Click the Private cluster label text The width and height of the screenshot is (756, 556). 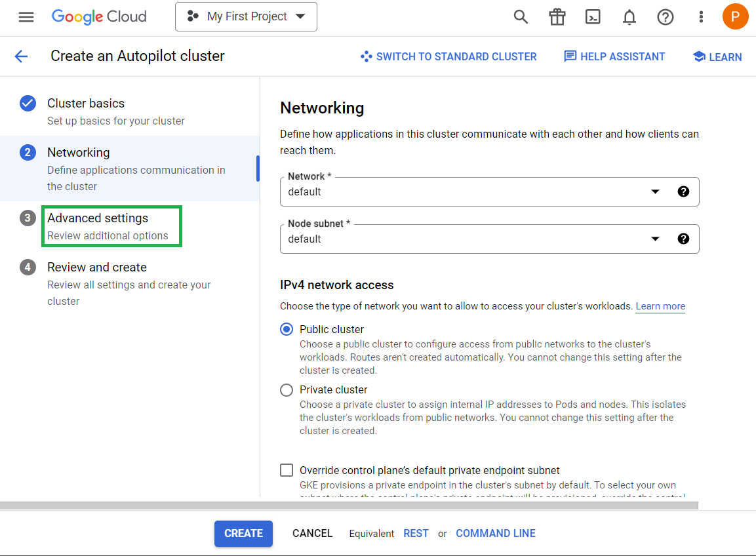pyautogui.click(x=333, y=389)
